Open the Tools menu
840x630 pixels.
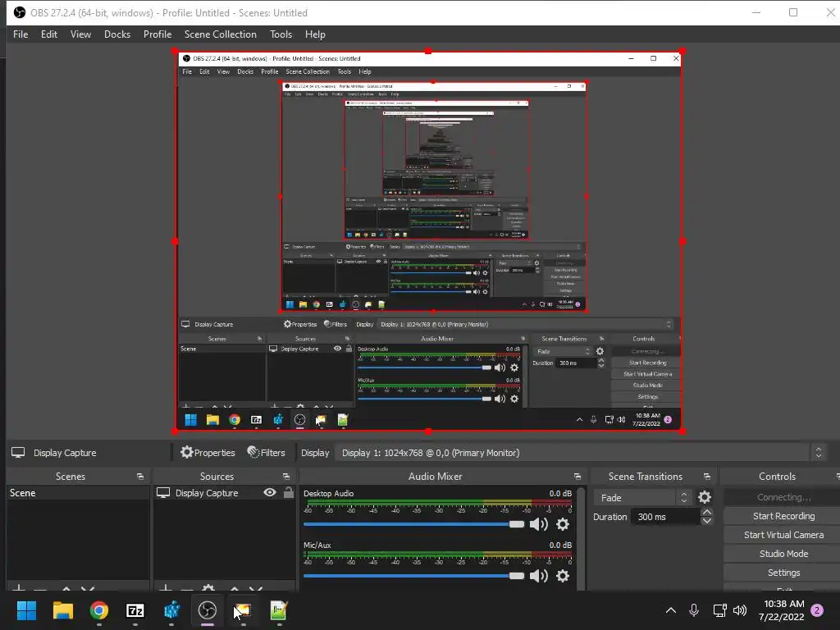coord(281,34)
